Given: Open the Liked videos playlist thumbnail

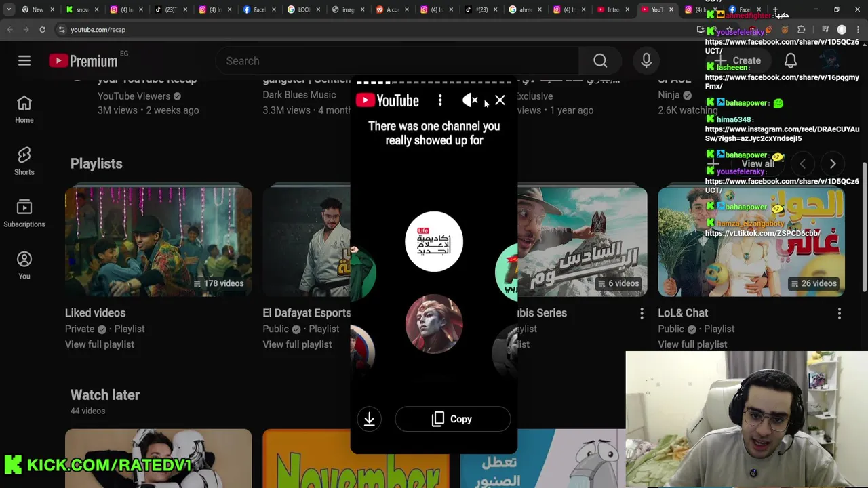Looking at the screenshot, I should 158,241.
